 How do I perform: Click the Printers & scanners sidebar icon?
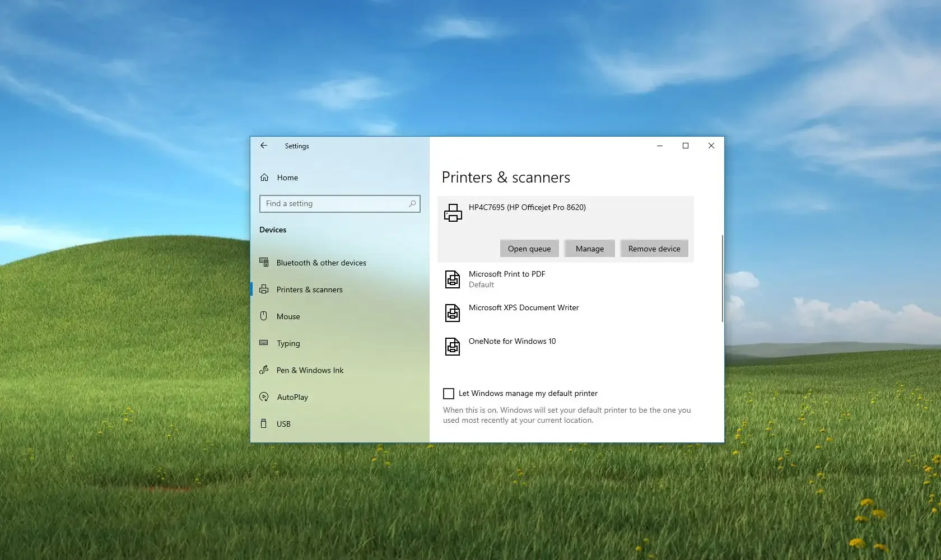[x=264, y=289]
